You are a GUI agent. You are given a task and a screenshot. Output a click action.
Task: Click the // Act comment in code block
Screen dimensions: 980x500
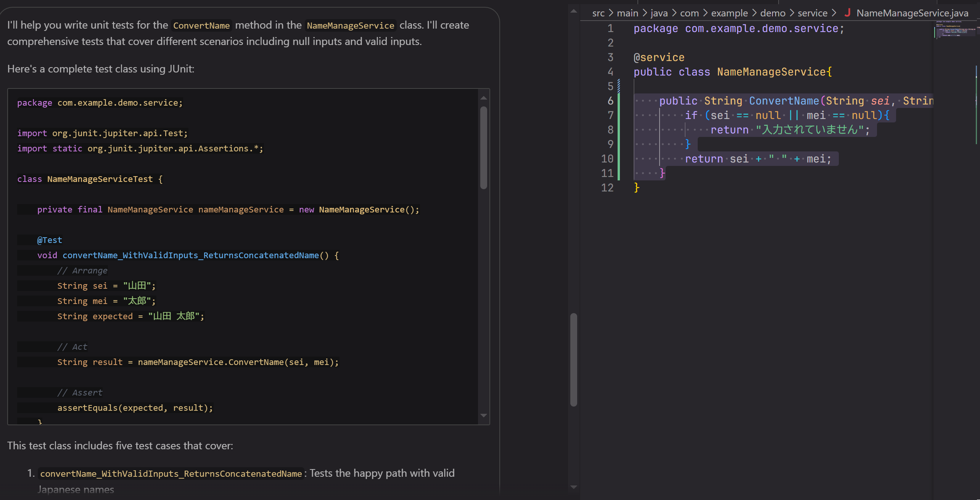72,347
